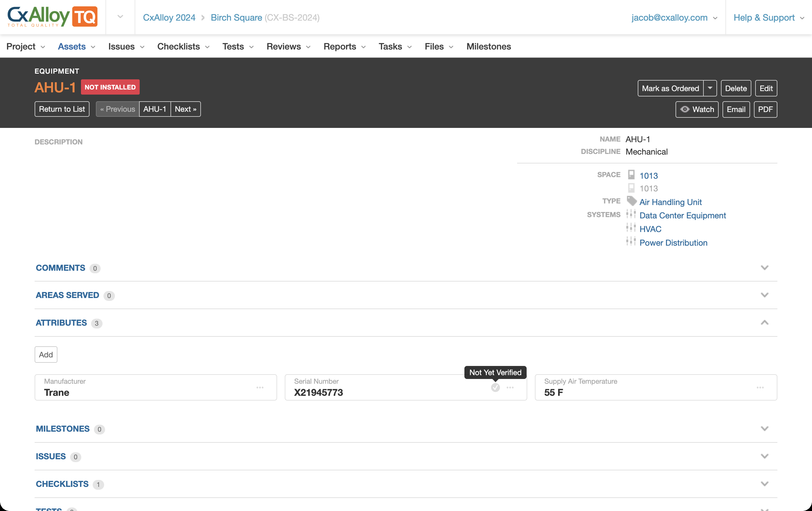Open the Tests menu
The image size is (812, 511).
pos(238,47)
